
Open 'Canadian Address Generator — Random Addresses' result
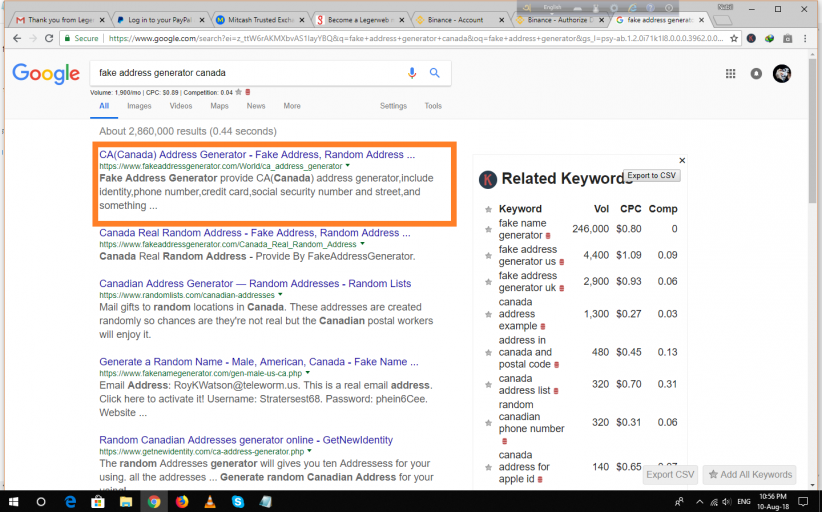(255, 284)
